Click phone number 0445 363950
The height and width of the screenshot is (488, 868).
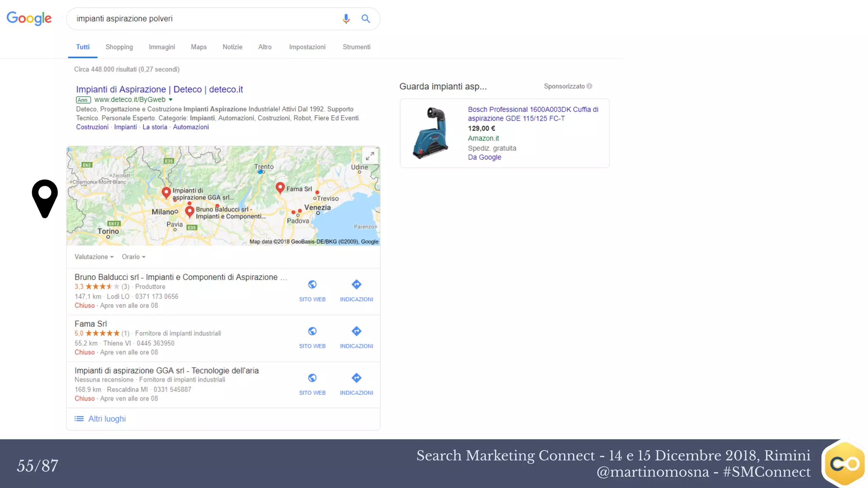click(x=156, y=343)
